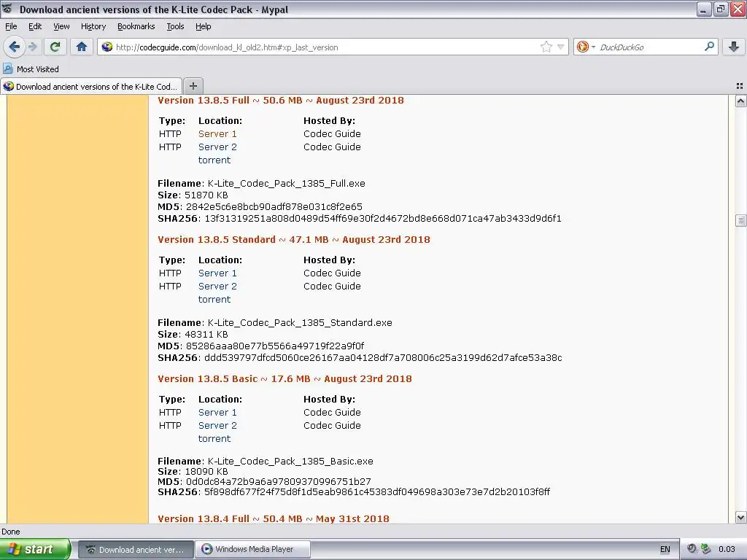This screenshot has width=747, height=560.
Task: Click the size value 18090 KB
Action: [x=206, y=472]
